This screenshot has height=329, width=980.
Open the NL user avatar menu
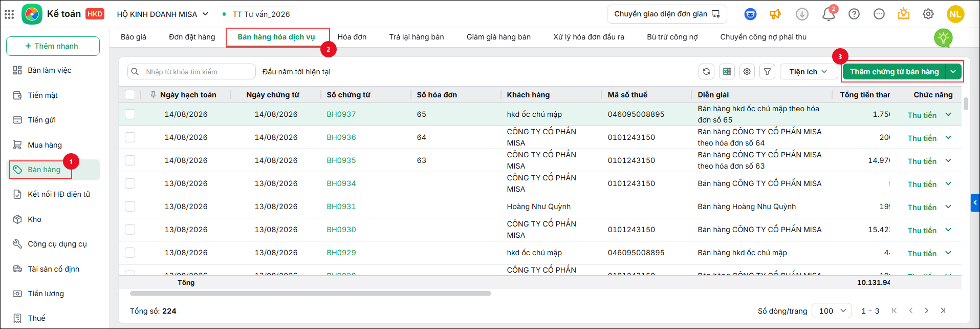[955, 14]
